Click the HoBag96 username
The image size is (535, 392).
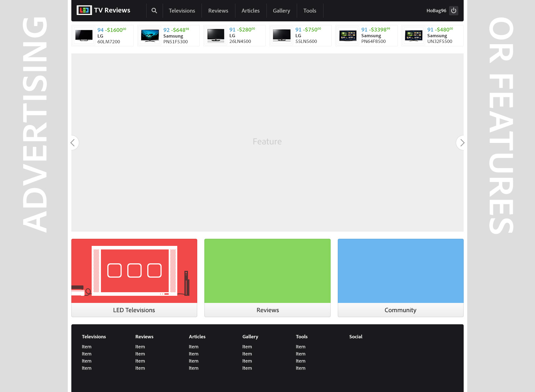(x=436, y=11)
